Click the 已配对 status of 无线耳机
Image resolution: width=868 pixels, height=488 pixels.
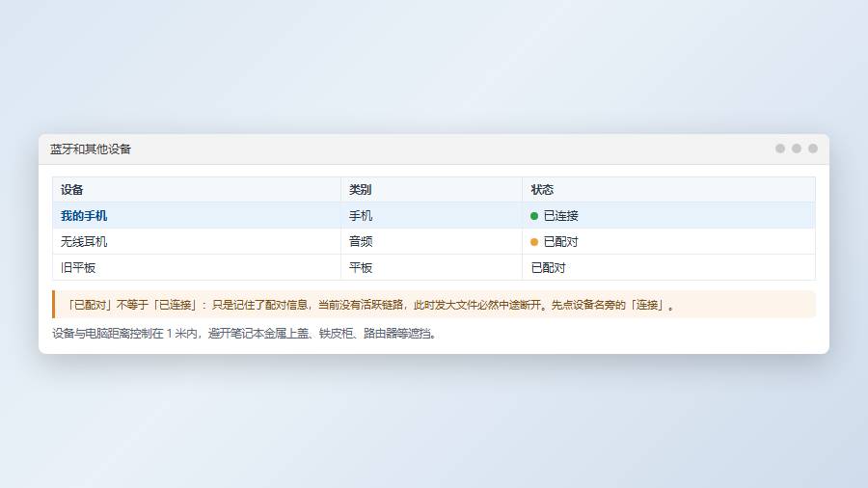[x=560, y=242]
